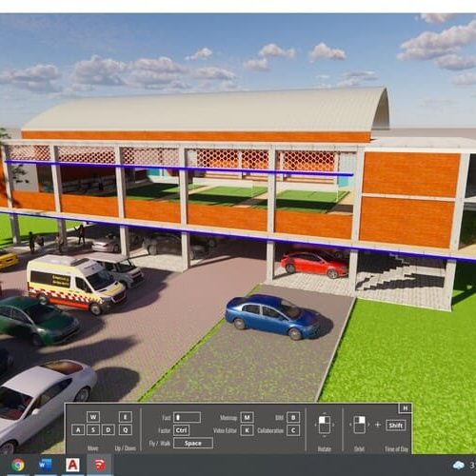The height and width of the screenshot is (476, 476).
Task: Click the Q move-down key
Action: tap(126, 430)
